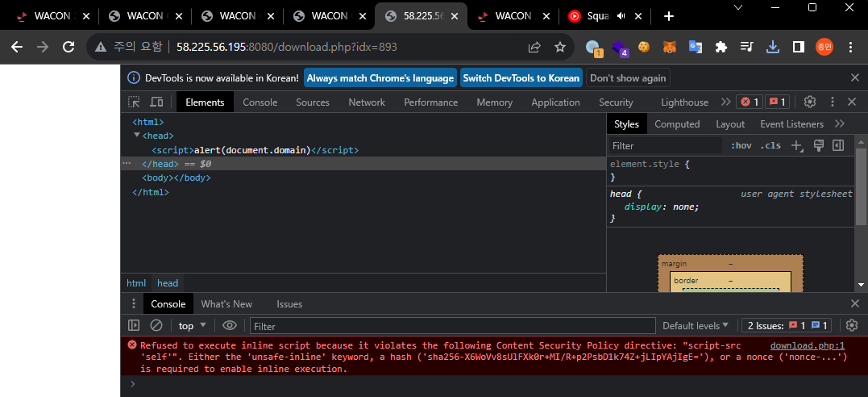Image resolution: width=868 pixels, height=397 pixels.
Task: Click Always match Chrome's language button
Action: (x=380, y=78)
